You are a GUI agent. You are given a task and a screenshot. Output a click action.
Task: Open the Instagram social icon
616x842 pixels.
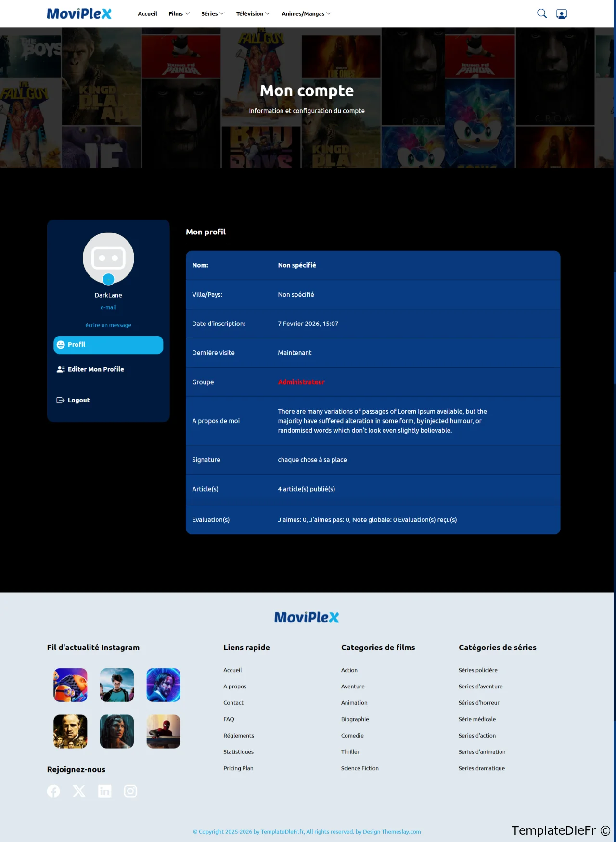(130, 791)
